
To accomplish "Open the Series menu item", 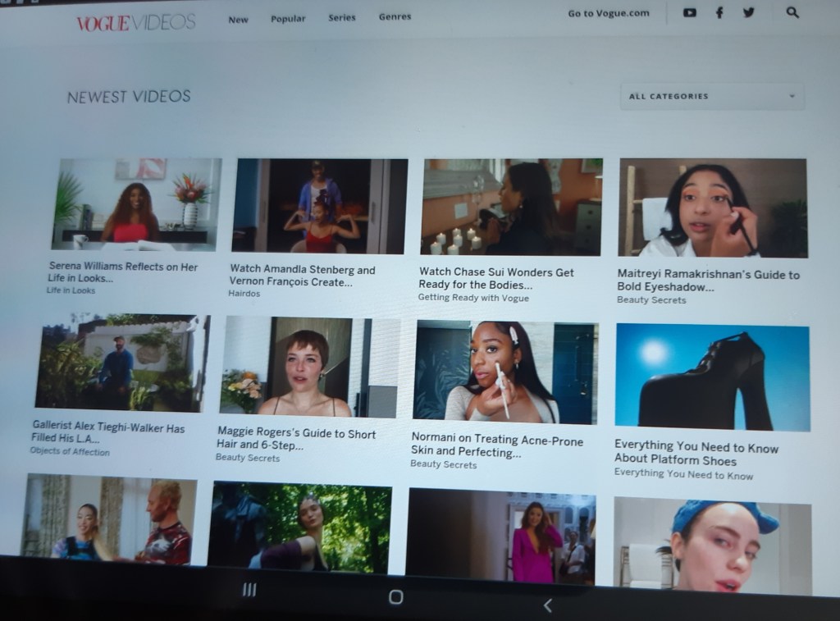I will 342,17.
